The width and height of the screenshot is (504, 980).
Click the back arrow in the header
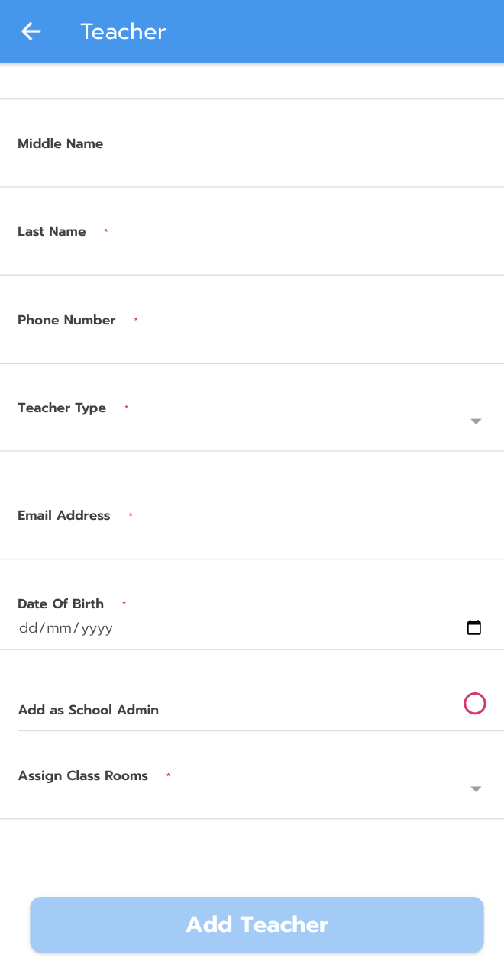(x=30, y=31)
